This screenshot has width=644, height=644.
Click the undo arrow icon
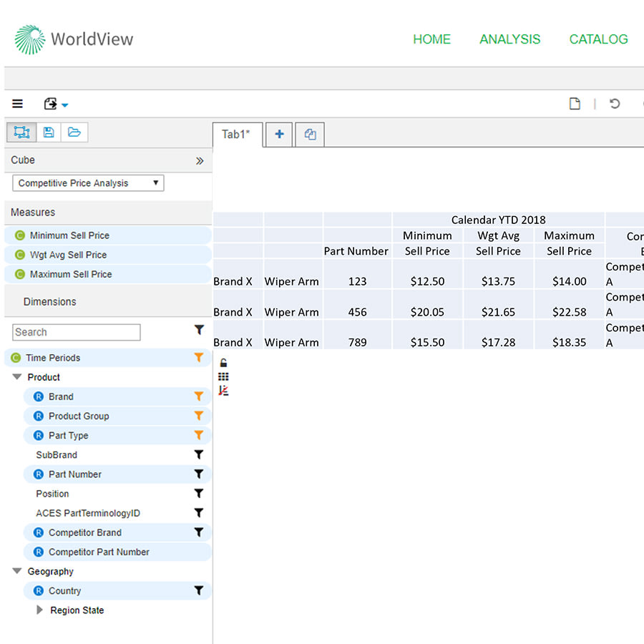(615, 104)
